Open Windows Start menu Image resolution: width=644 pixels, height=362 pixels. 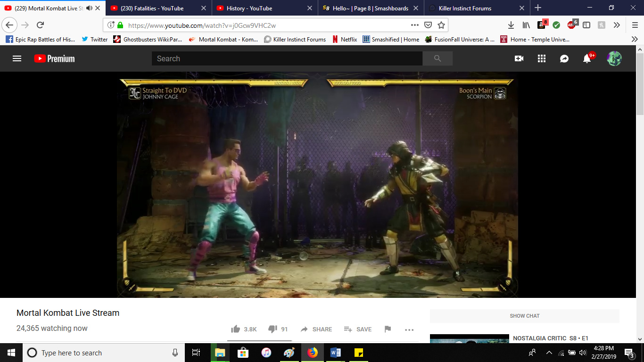coord(11,353)
